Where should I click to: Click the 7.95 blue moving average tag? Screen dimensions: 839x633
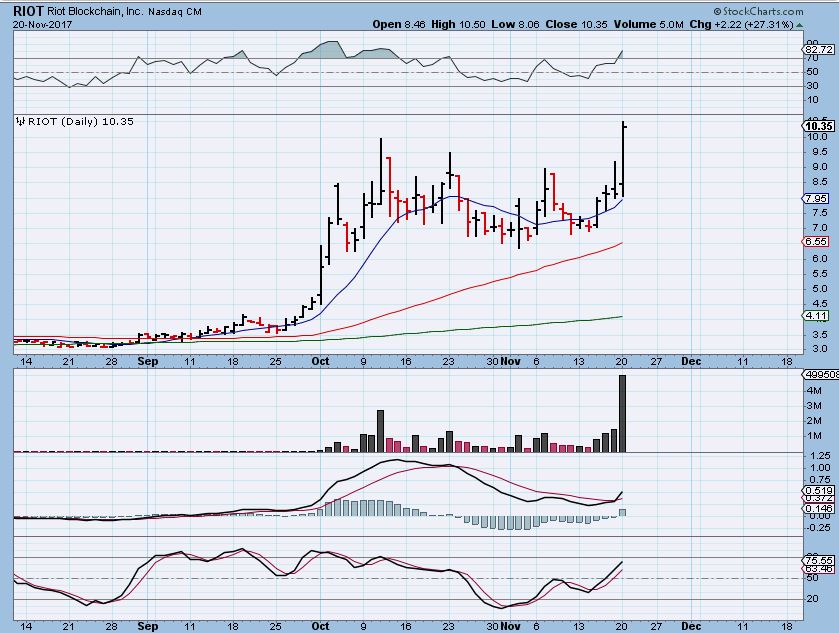pyautogui.click(x=814, y=199)
